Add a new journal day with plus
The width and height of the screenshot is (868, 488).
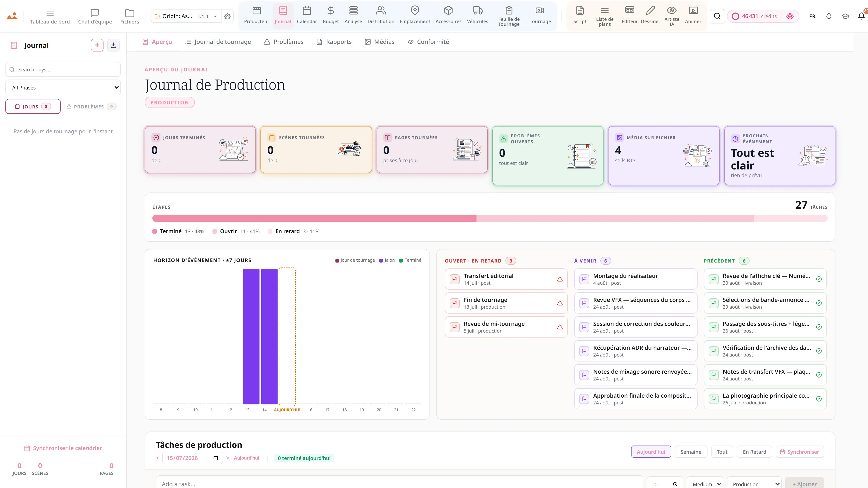97,45
